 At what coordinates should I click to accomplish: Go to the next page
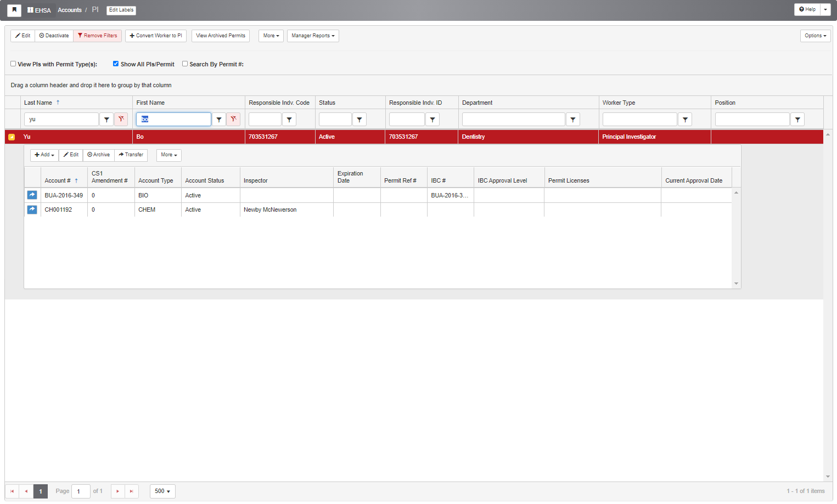click(x=118, y=491)
